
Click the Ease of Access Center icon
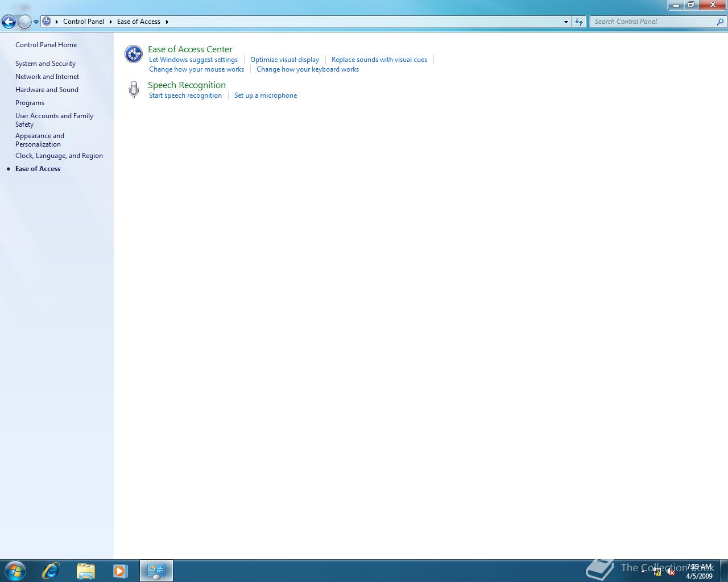click(x=134, y=54)
